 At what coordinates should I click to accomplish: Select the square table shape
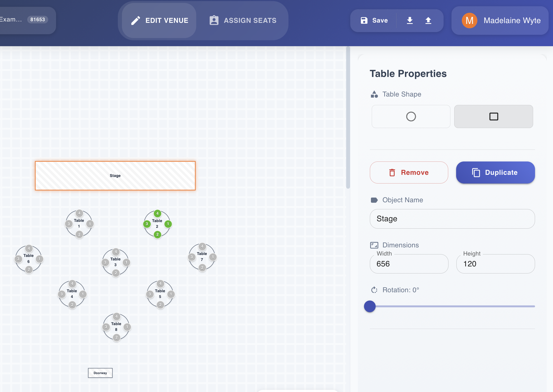click(493, 117)
